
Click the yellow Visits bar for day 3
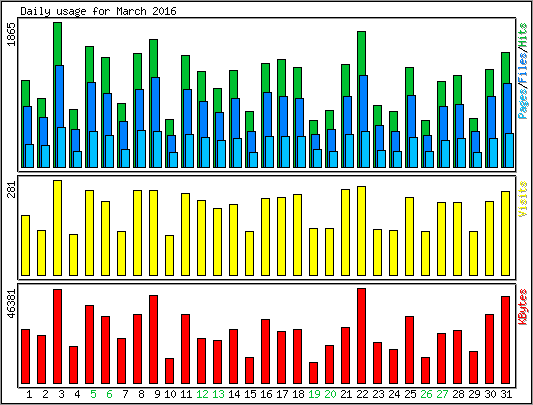(57, 228)
